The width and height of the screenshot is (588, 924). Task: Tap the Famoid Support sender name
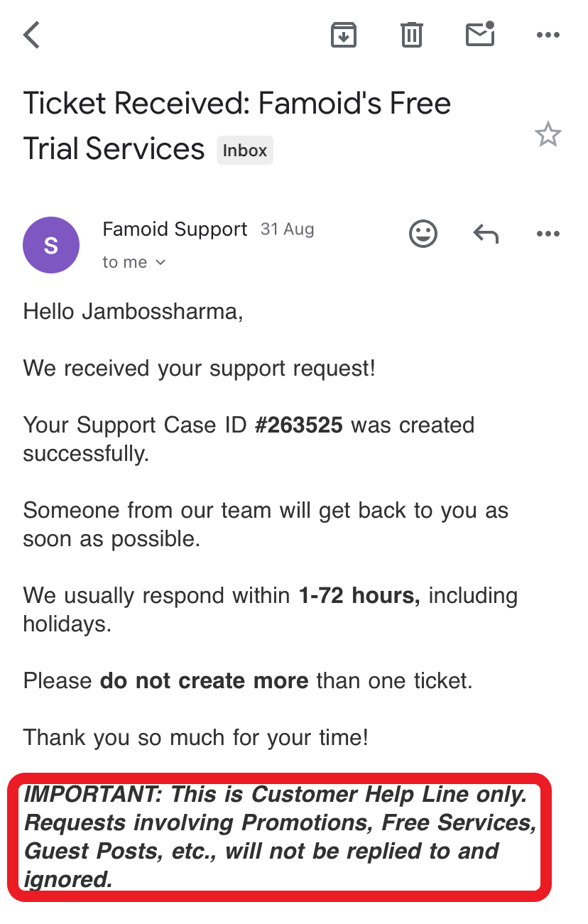coord(175,229)
